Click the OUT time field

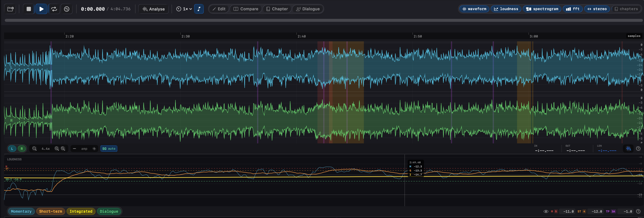point(576,151)
